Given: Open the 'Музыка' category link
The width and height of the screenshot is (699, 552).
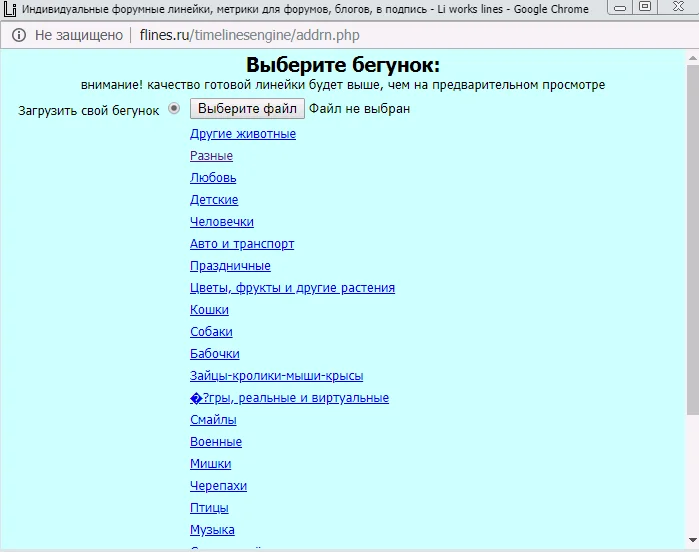Looking at the screenshot, I should pos(212,530).
